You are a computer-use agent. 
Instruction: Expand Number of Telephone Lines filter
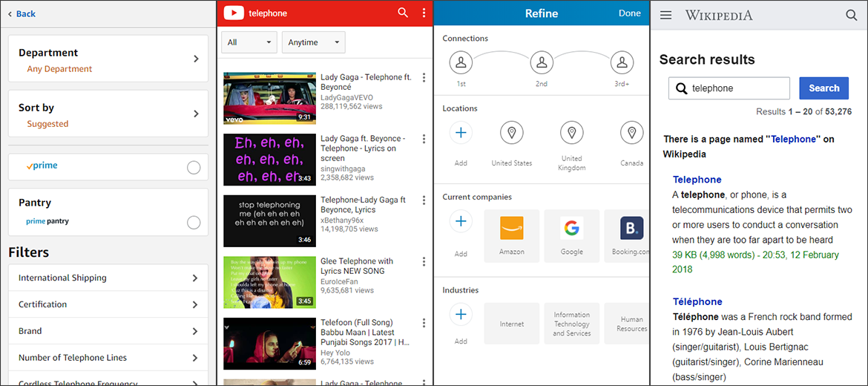108,358
